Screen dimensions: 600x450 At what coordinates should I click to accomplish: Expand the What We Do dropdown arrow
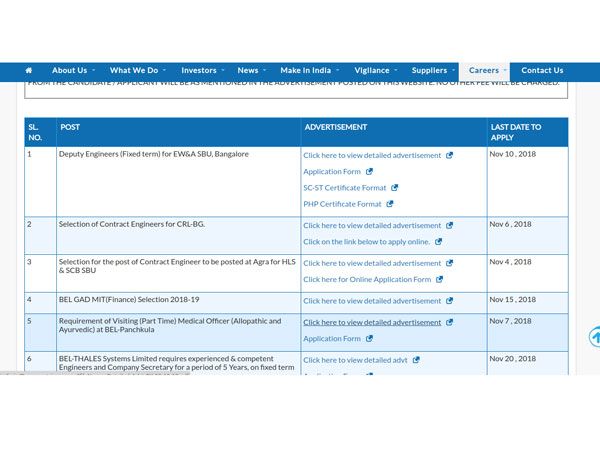click(164, 70)
